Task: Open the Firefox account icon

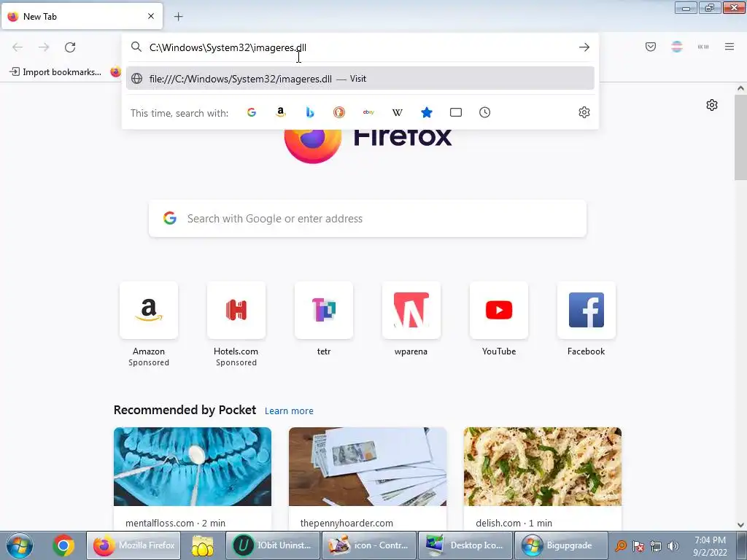Action: point(677,47)
